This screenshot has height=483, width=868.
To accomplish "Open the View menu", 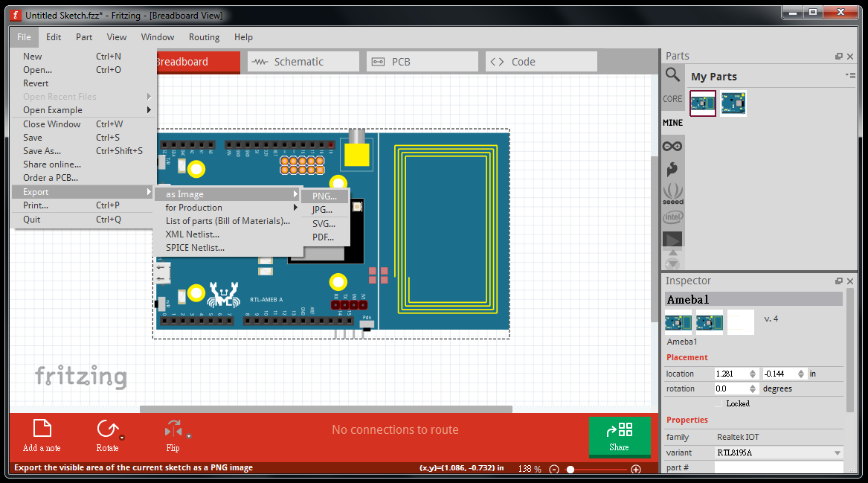I will coord(116,37).
